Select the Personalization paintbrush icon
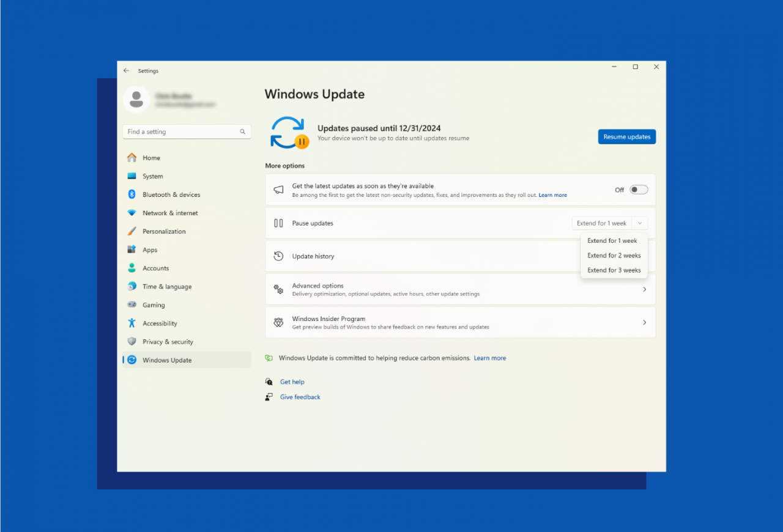The height and width of the screenshot is (532, 783). coord(132,231)
